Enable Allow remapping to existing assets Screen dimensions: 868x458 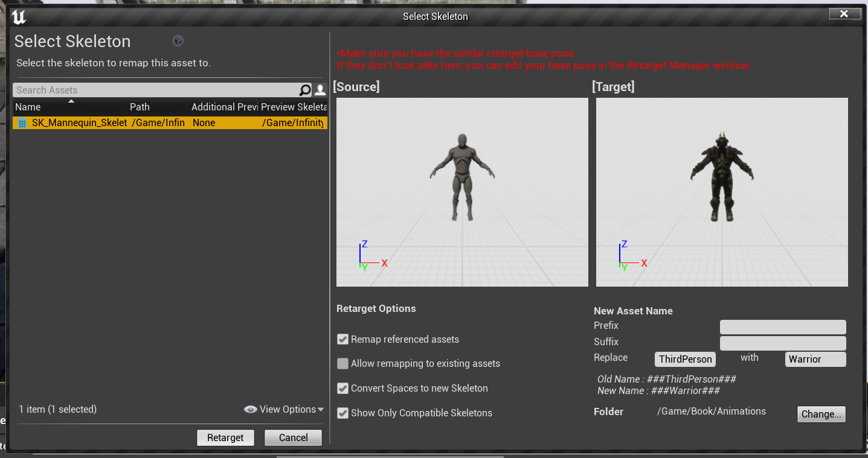[342, 363]
